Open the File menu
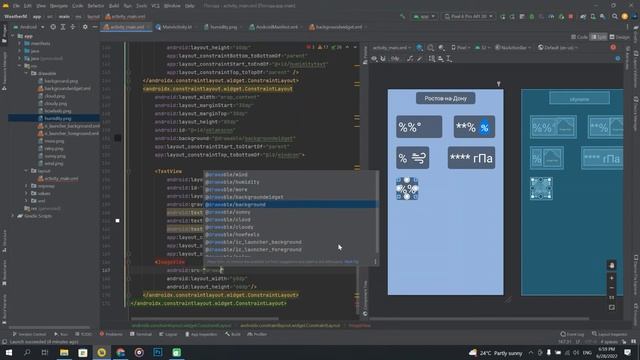 coord(16,6)
